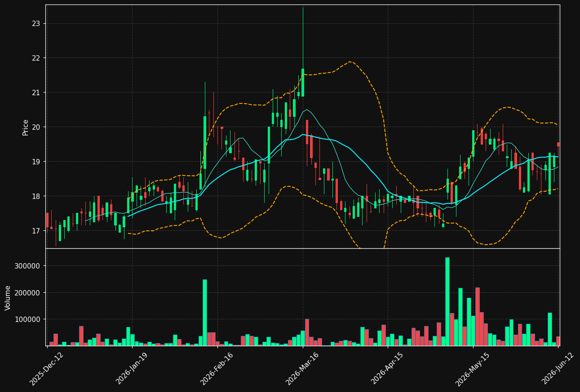The width and height of the screenshot is (580, 392).
Task: Click the tallest green volume bar above 300000
Action: click(x=447, y=301)
